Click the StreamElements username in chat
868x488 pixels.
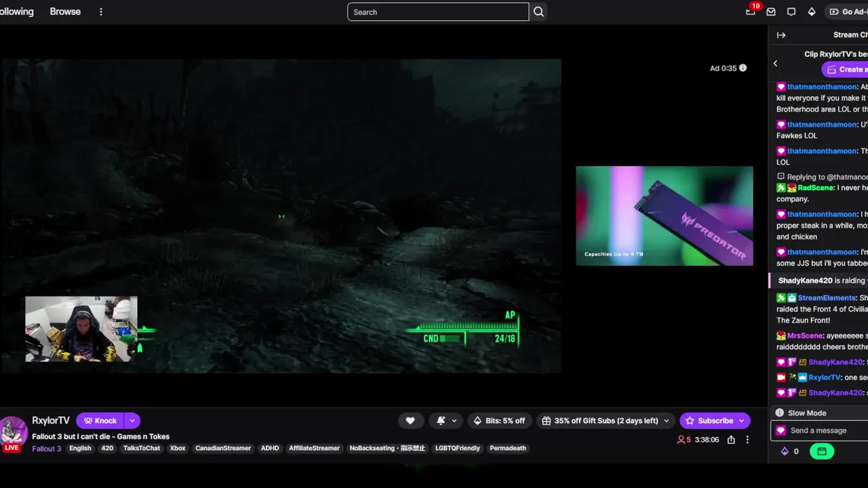[827, 298]
